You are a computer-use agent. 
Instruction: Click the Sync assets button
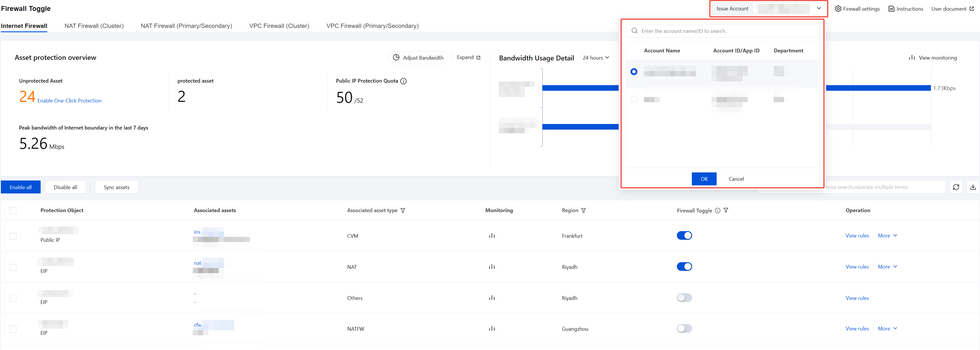[116, 187]
